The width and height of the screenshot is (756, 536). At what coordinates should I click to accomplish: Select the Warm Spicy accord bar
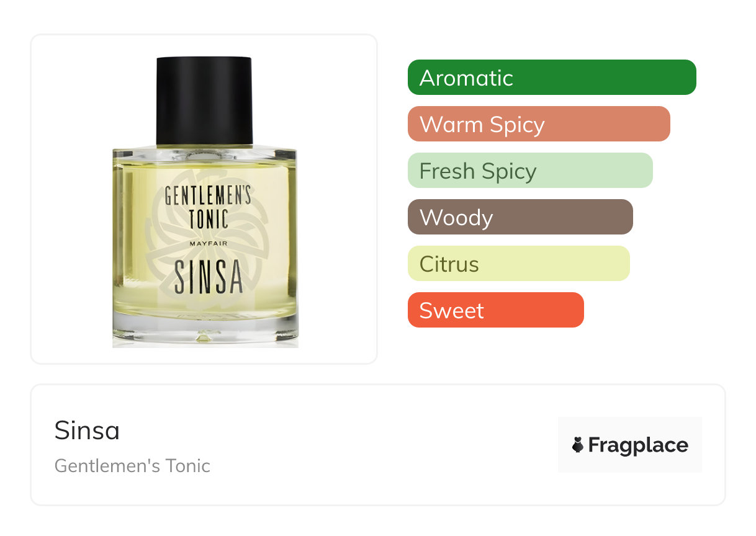(539, 124)
